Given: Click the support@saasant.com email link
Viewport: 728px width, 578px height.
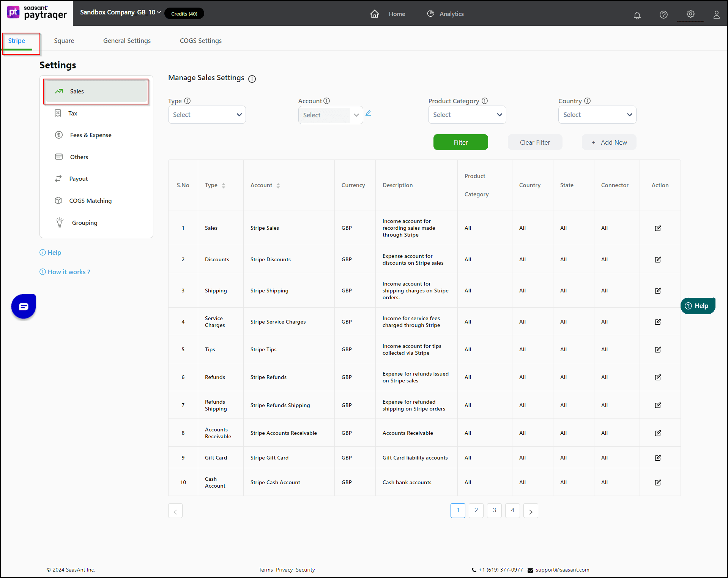Looking at the screenshot, I should pyautogui.click(x=563, y=570).
